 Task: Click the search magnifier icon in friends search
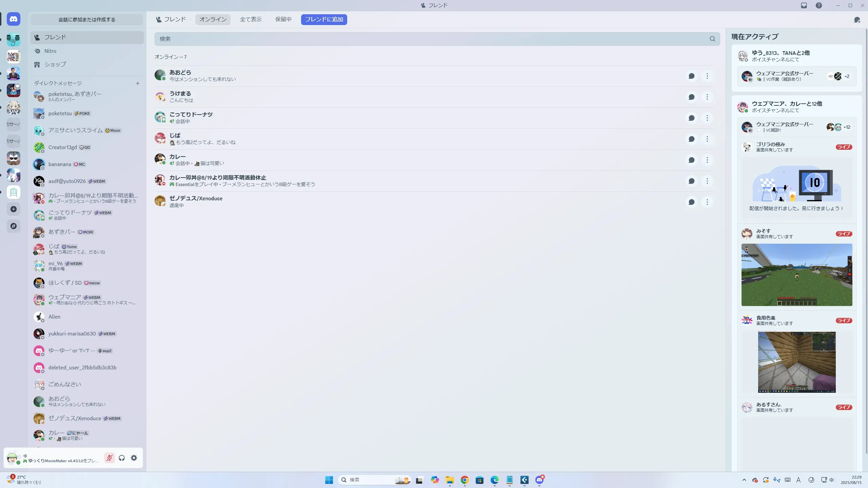click(712, 39)
